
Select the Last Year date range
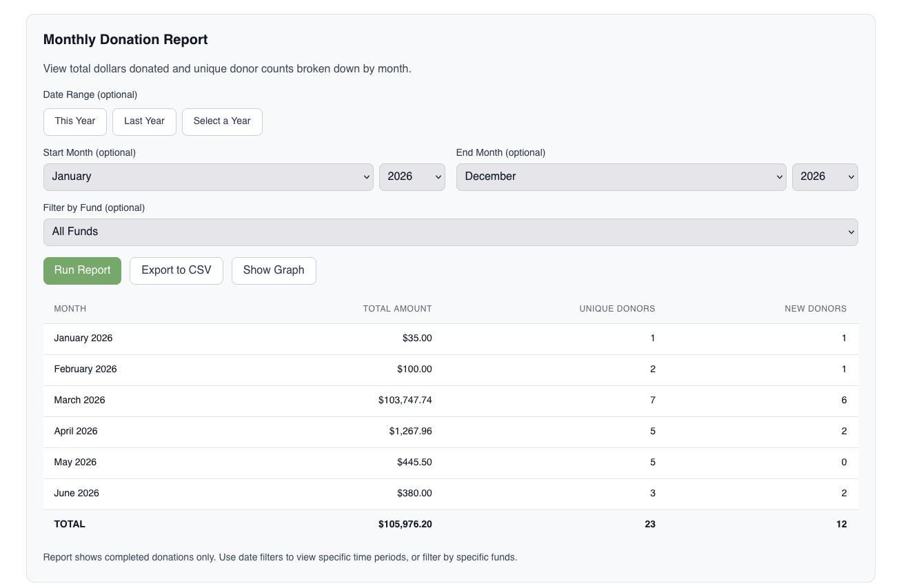click(x=144, y=121)
